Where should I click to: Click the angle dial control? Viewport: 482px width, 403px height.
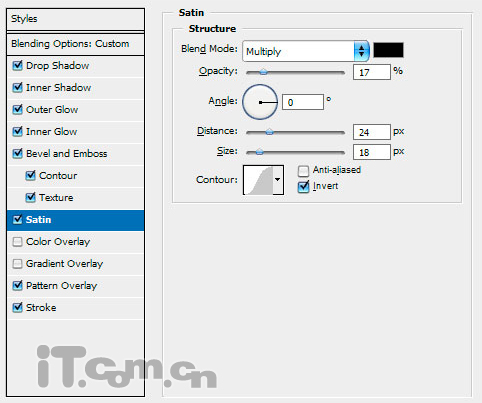260,102
